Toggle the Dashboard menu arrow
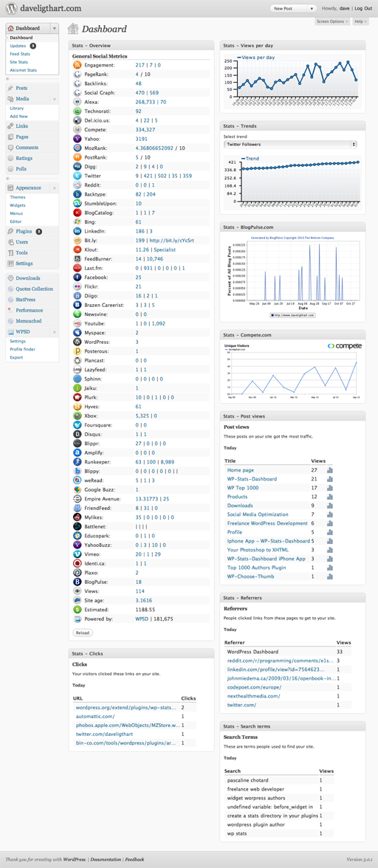378x868 pixels. pyautogui.click(x=54, y=28)
